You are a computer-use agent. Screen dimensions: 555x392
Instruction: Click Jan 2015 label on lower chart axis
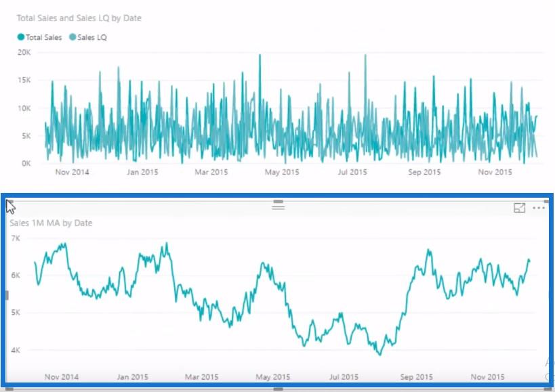[x=132, y=377]
